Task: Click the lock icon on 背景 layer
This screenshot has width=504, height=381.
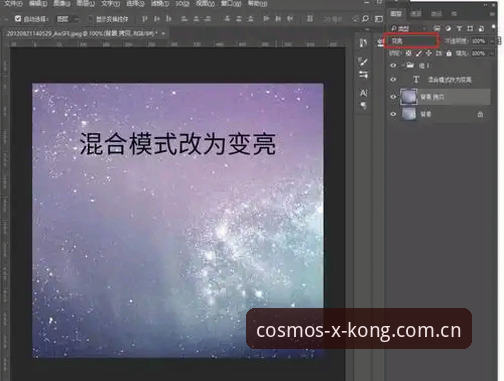Action: (480, 114)
